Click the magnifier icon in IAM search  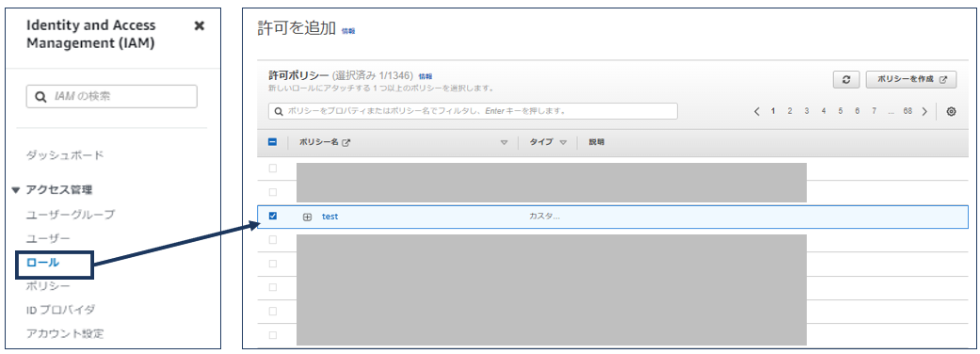(x=40, y=97)
